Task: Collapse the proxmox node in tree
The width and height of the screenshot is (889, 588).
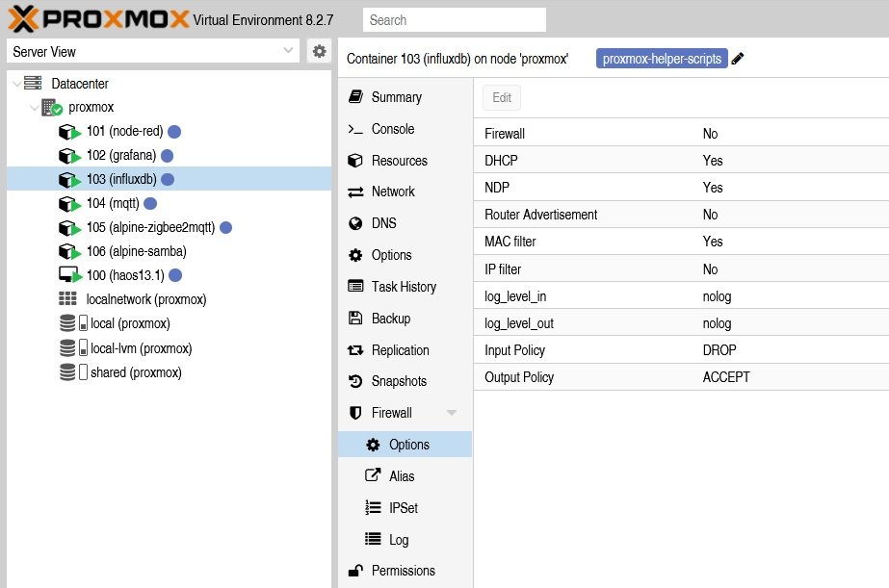Action: point(34,108)
